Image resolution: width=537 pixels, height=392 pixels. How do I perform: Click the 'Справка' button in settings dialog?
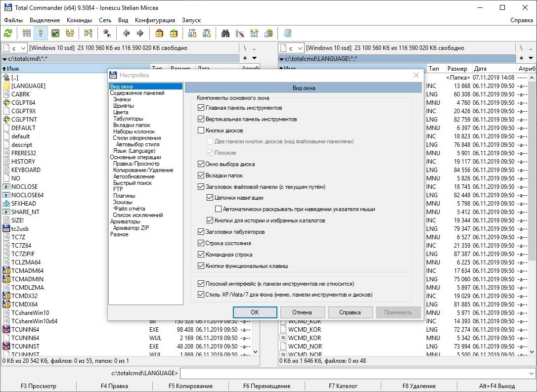[350, 312]
